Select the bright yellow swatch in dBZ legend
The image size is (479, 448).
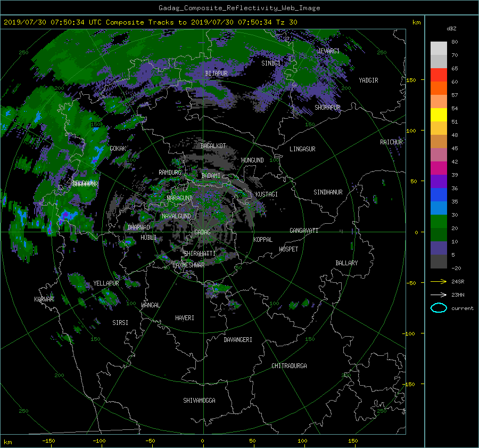[439, 115]
